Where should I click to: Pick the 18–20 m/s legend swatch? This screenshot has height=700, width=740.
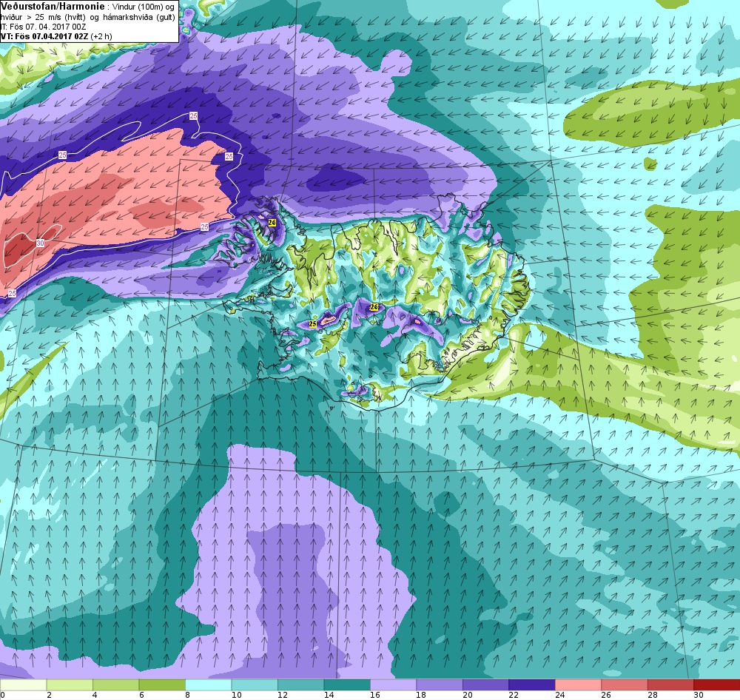click(440, 684)
